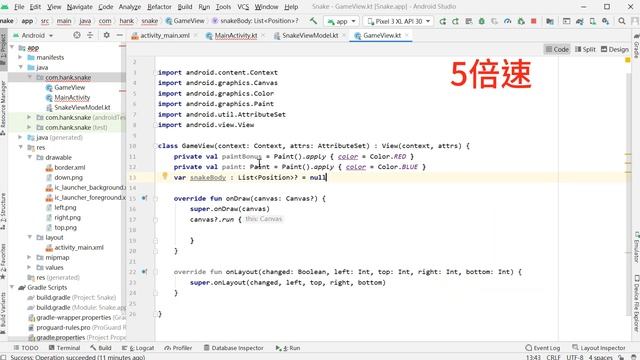The width and height of the screenshot is (640, 360).
Task: Switch editor to Code view
Action: [557, 49]
